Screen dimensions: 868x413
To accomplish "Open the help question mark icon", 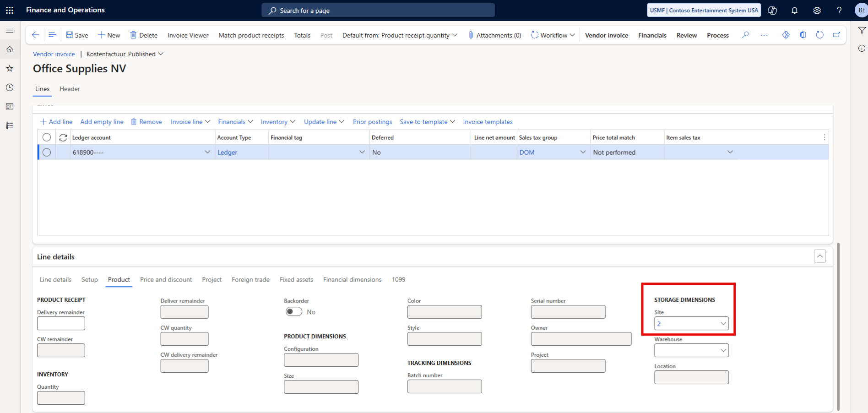I will coord(839,10).
